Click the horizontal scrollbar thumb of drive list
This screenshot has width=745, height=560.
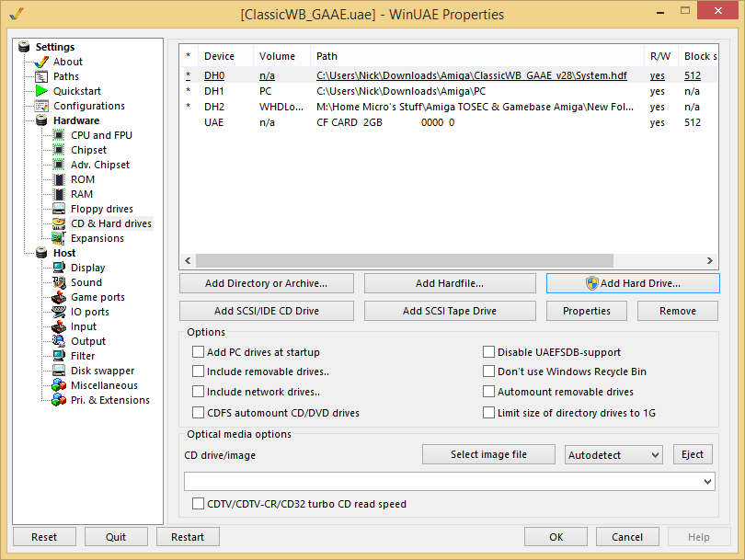coord(405,261)
